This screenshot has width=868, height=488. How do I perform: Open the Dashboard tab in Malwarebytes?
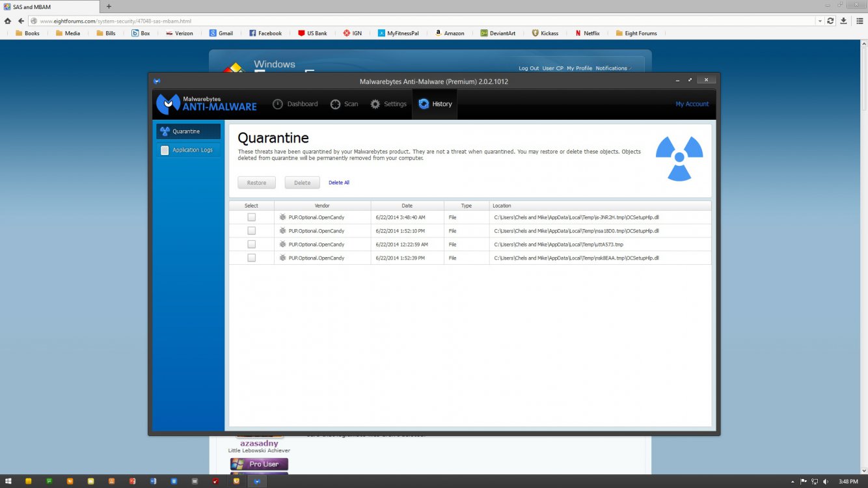coord(295,104)
